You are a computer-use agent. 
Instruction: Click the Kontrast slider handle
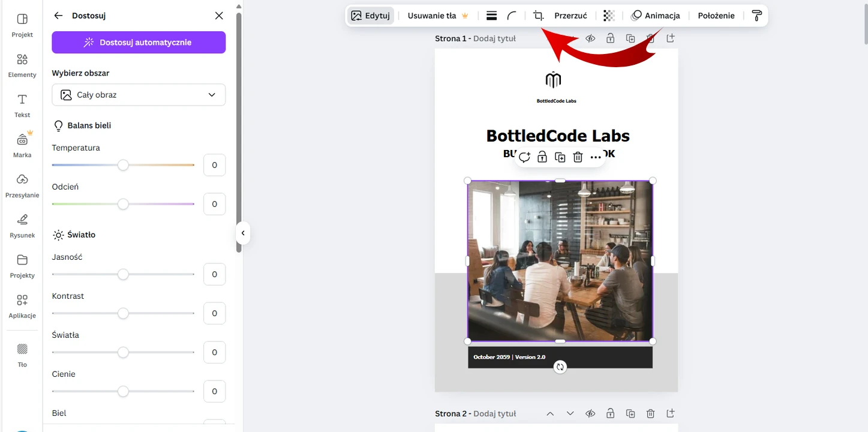123,313
